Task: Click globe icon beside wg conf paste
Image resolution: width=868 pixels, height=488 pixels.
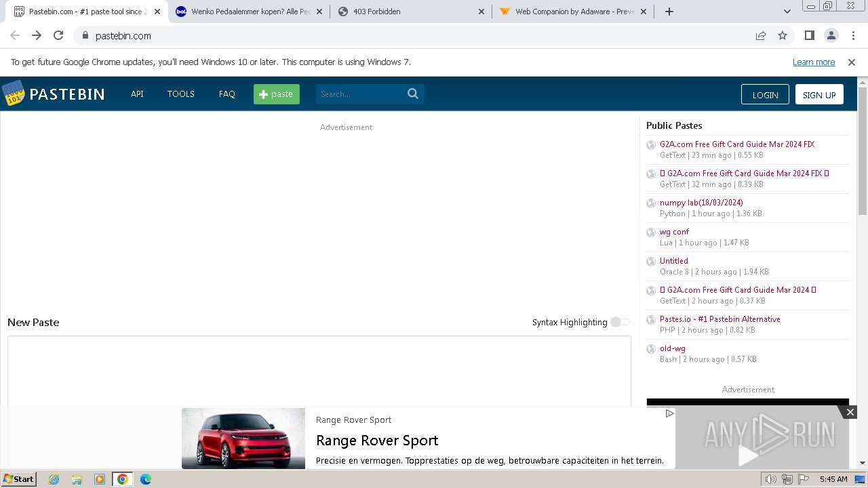Action: pos(651,232)
